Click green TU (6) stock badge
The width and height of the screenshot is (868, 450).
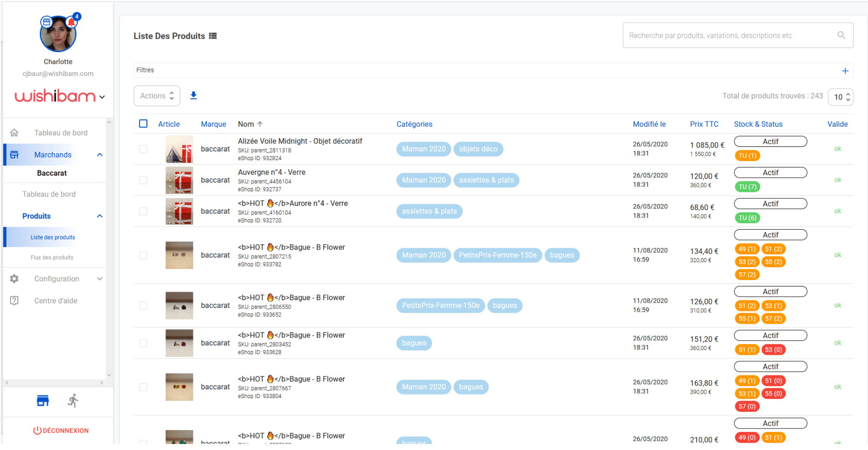point(748,218)
